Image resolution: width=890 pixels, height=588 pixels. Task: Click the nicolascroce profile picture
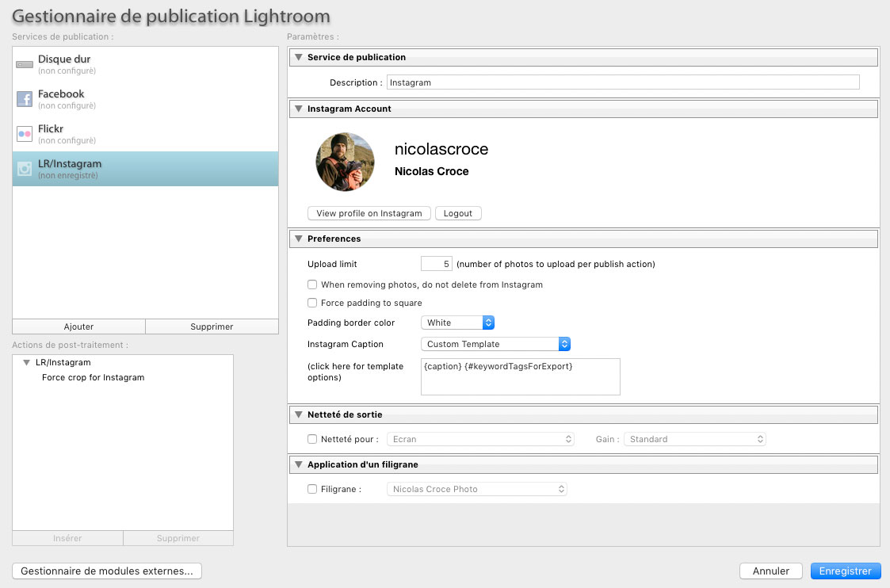click(x=346, y=162)
